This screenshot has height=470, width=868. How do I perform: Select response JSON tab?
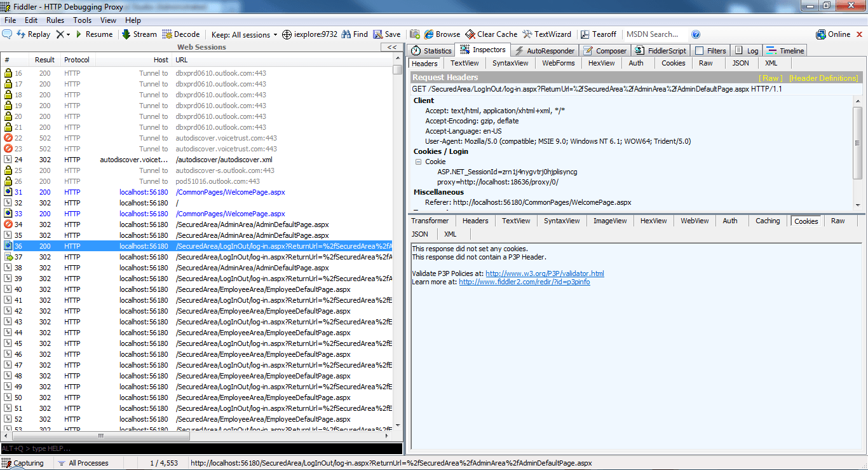[420, 234]
